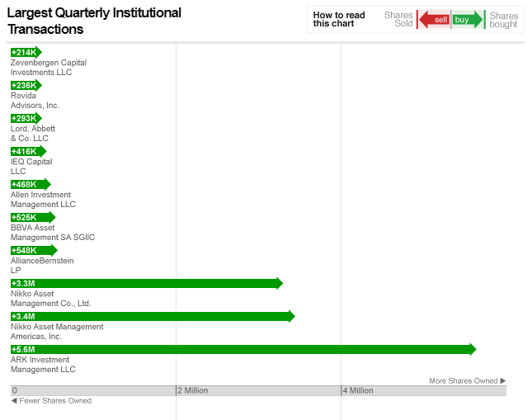Click the green buy arrow in legend
The image size is (532, 420).
click(467, 20)
